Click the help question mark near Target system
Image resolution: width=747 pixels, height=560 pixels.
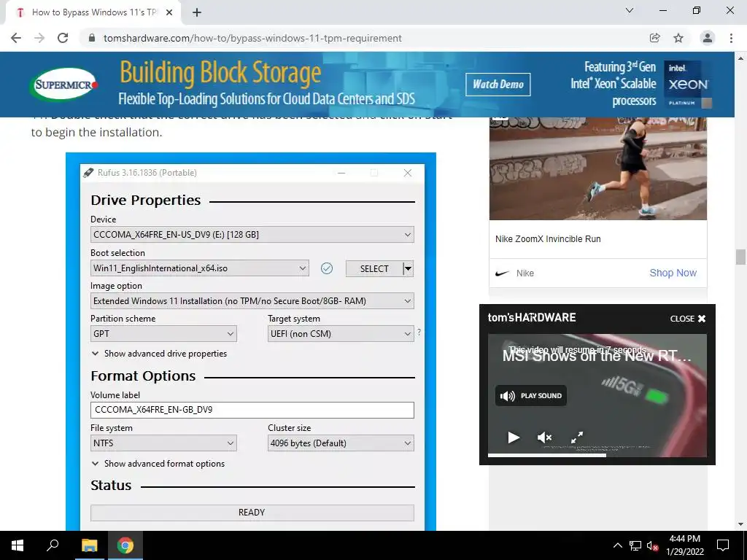(419, 332)
